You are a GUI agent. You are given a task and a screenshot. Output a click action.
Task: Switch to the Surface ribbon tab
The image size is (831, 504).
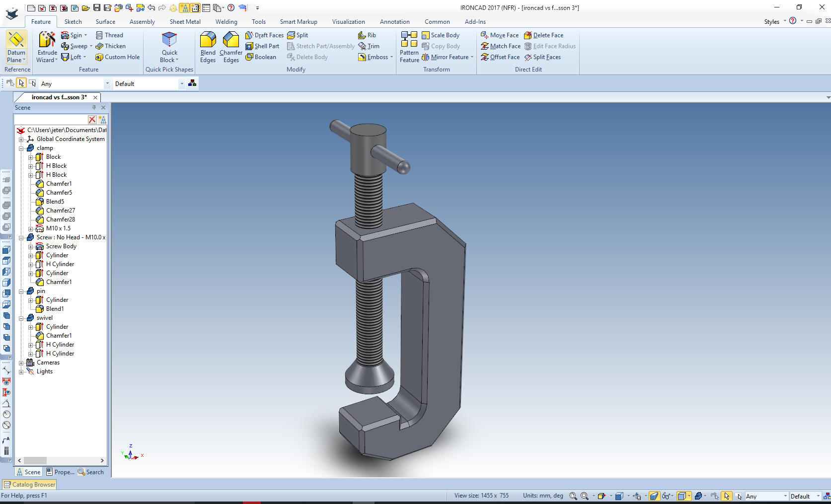click(105, 22)
